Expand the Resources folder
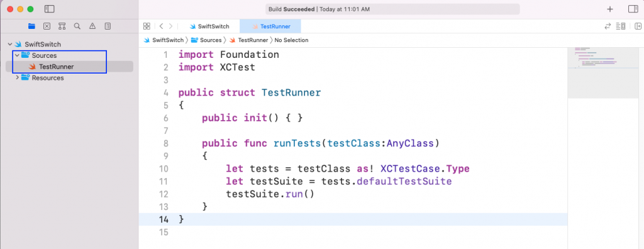 pyautogui.click(x=17, y=77)
